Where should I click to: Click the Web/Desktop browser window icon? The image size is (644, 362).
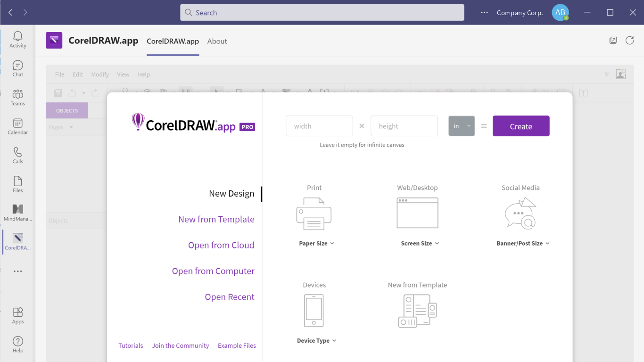(417, 213)
